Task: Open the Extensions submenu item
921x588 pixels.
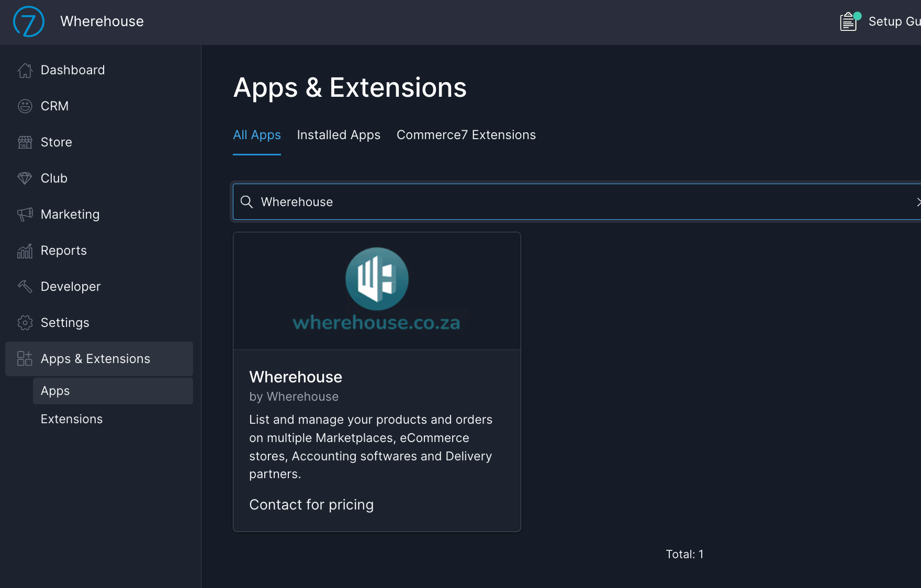Action: point(72,419)
